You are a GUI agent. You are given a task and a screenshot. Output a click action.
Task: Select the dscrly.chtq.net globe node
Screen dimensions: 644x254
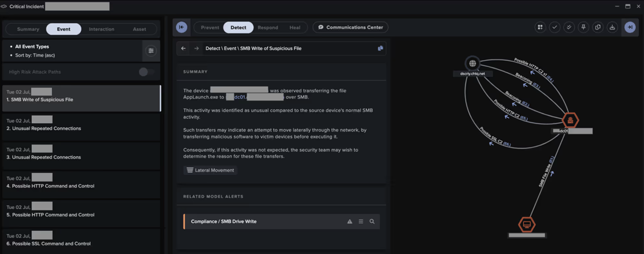pyautogui.click(x=473, y=63)
